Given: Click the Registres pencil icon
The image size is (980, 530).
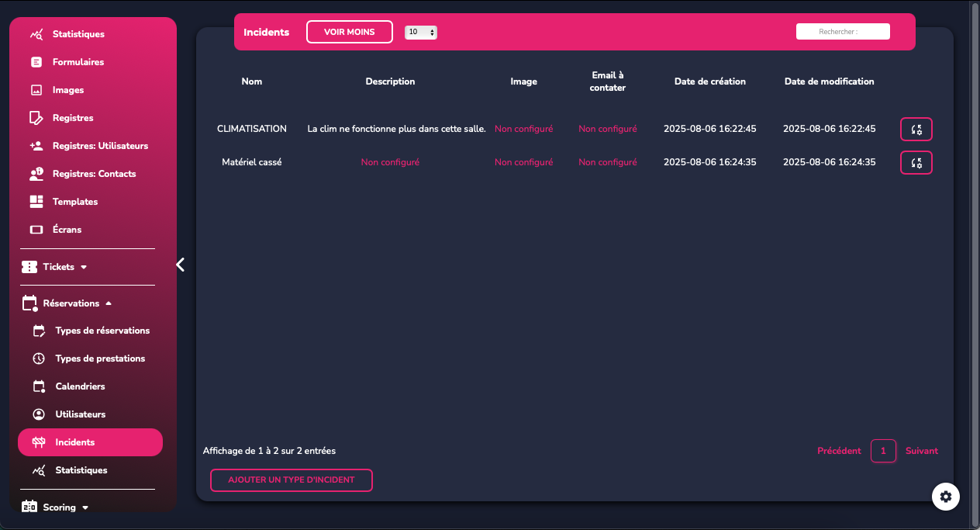Looking at the screenshot, I should pyautogui.click(x=36, y=118).
